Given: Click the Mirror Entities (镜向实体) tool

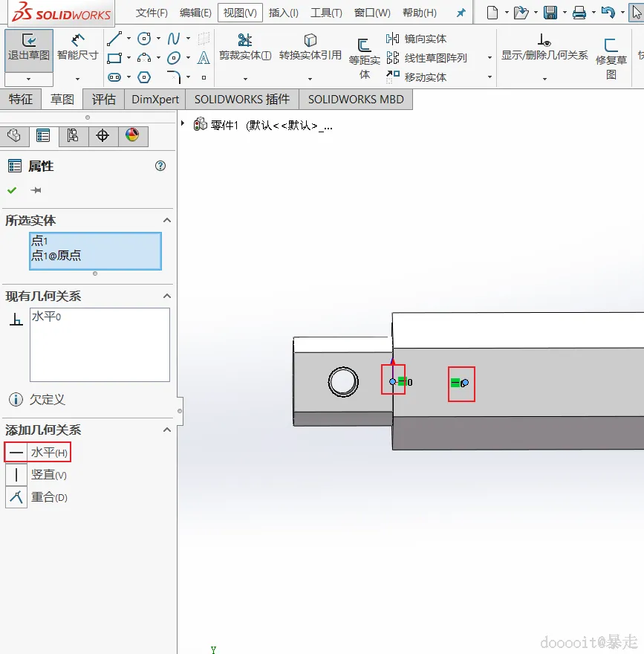Looking at the screenshot, I should tap(417, 39).
